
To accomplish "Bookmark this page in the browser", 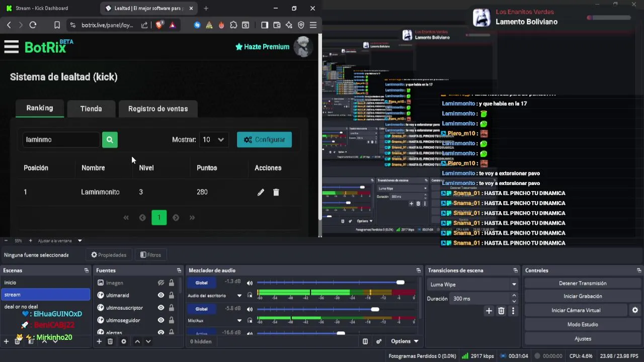I will click(57, 25).
